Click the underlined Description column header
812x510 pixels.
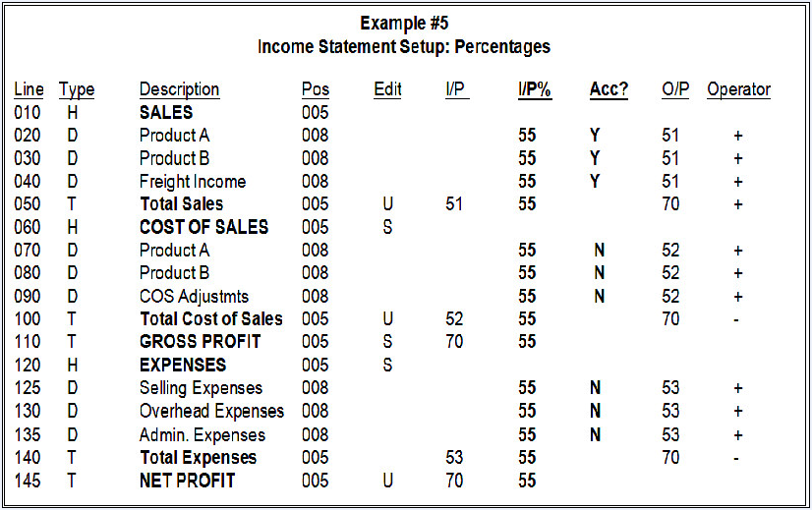click(x=179, y=89)
